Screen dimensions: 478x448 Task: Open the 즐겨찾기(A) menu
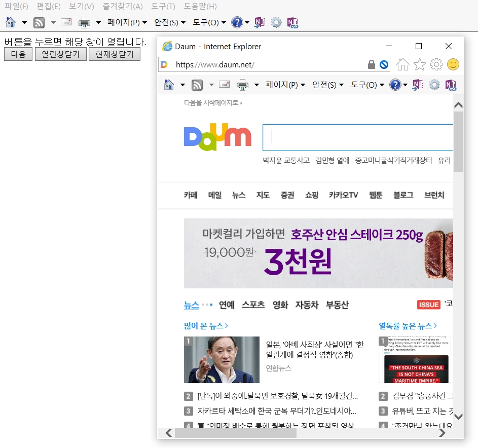point(123,6)
